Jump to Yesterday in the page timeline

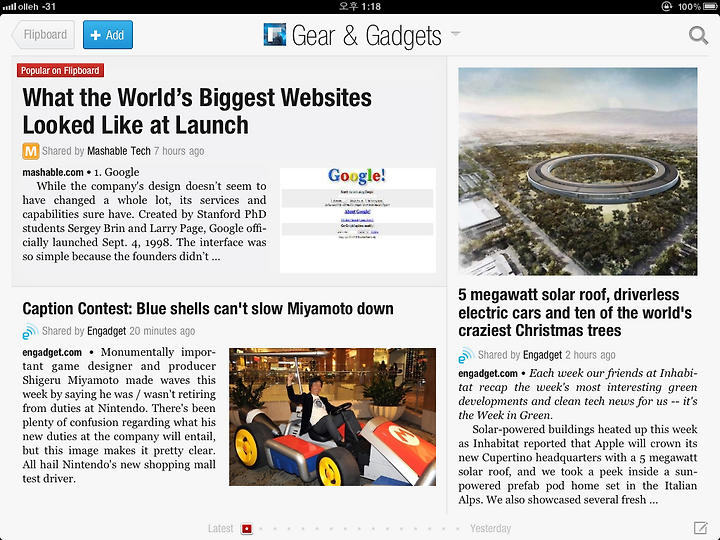[x=490, y=529]
